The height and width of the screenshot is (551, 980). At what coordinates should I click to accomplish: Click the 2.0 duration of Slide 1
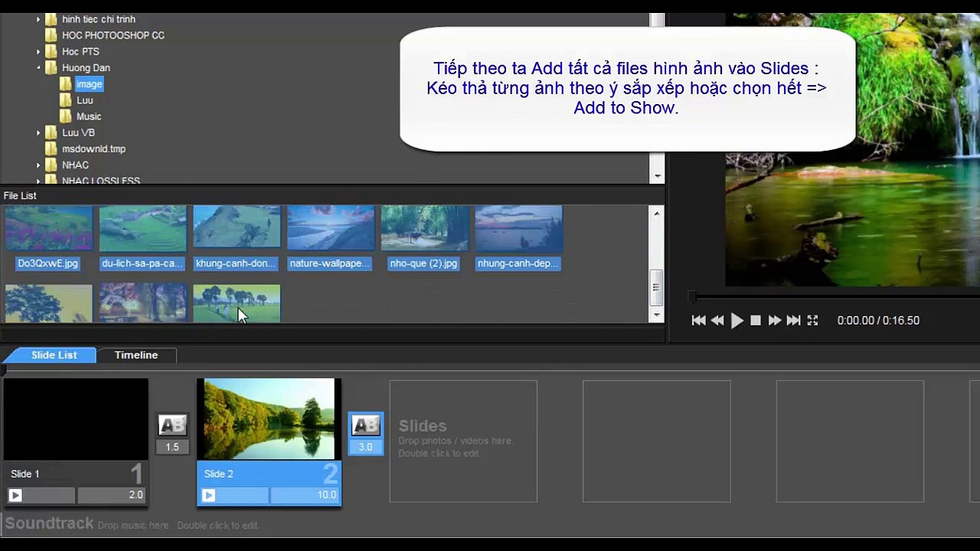point(111,495)
